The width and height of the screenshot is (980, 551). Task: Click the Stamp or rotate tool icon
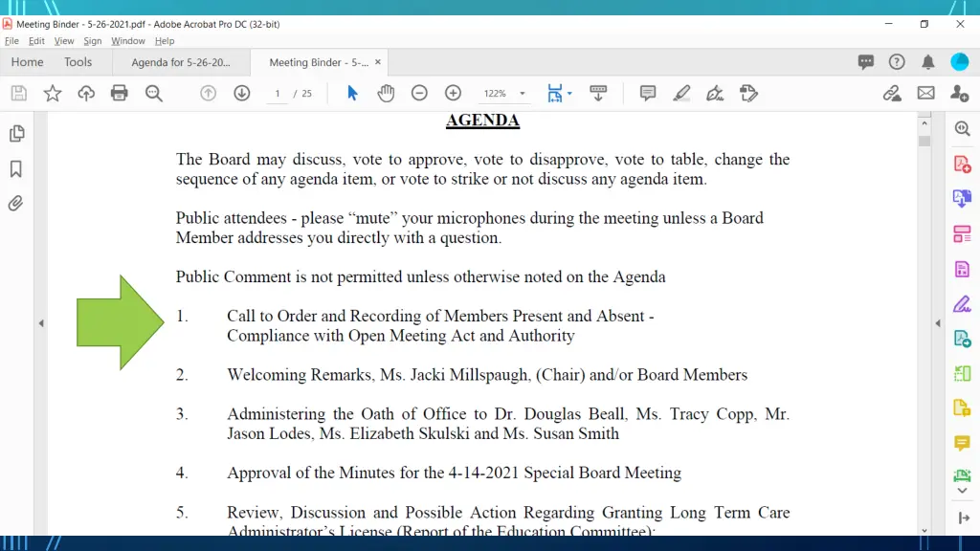pos(748,93)
